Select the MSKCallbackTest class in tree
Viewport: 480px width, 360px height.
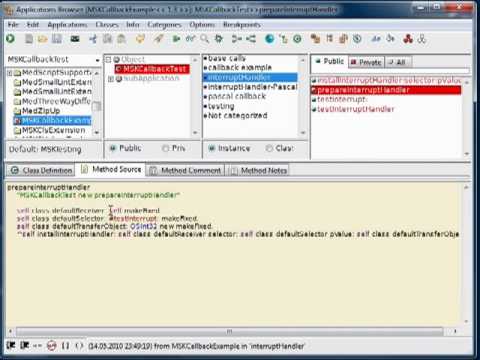click(152, 69)
